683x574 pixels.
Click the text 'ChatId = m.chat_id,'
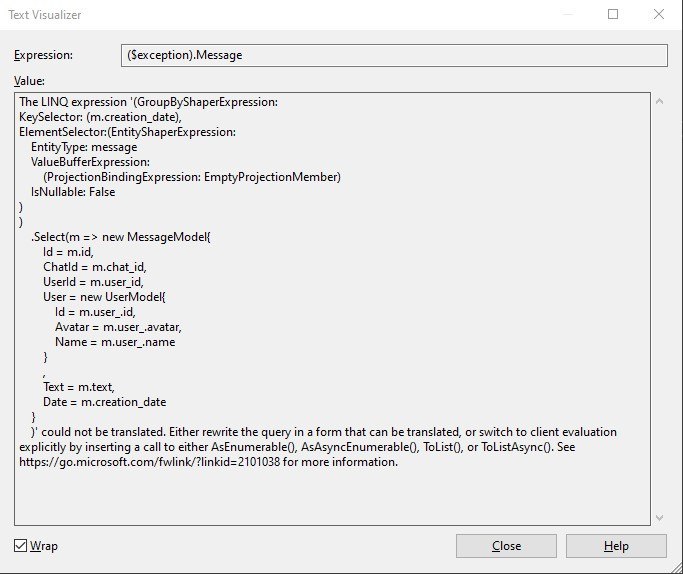(95, 267)
